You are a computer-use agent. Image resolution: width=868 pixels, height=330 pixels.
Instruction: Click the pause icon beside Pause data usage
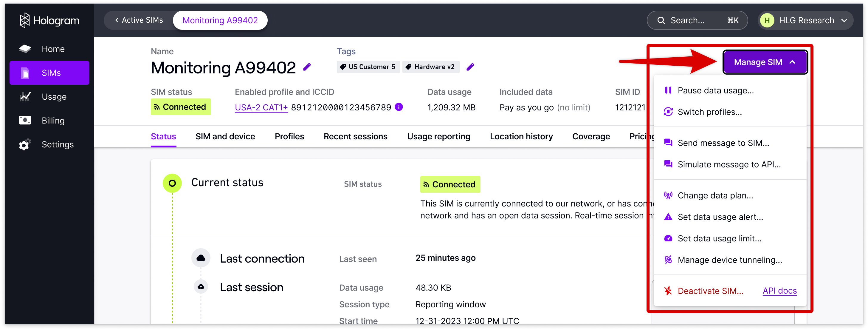pyautogui.click(x=668, y=90)
